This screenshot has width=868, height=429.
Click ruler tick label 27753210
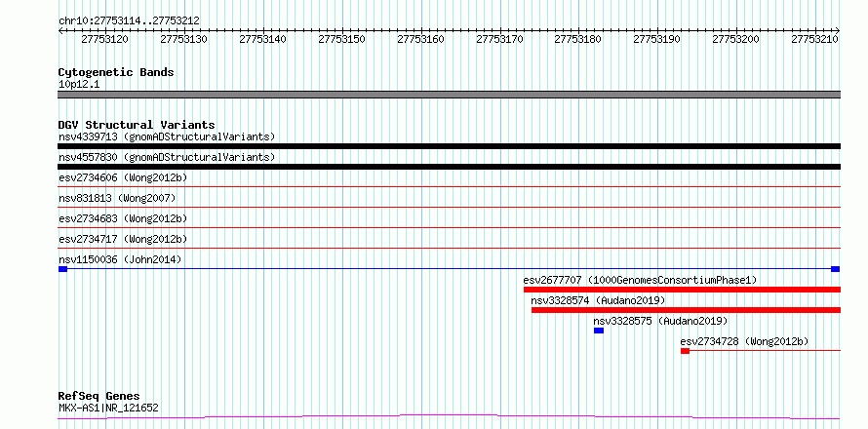point(815,39)
